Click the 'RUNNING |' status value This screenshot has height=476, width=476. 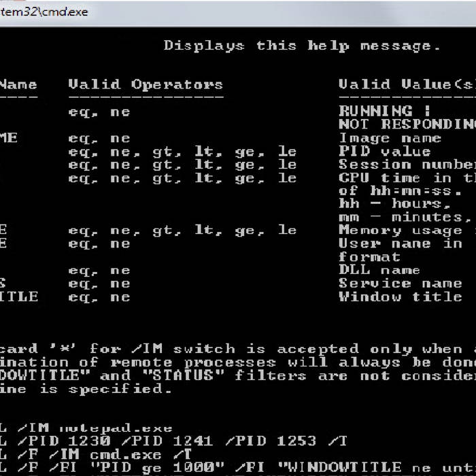coord(384,111)
